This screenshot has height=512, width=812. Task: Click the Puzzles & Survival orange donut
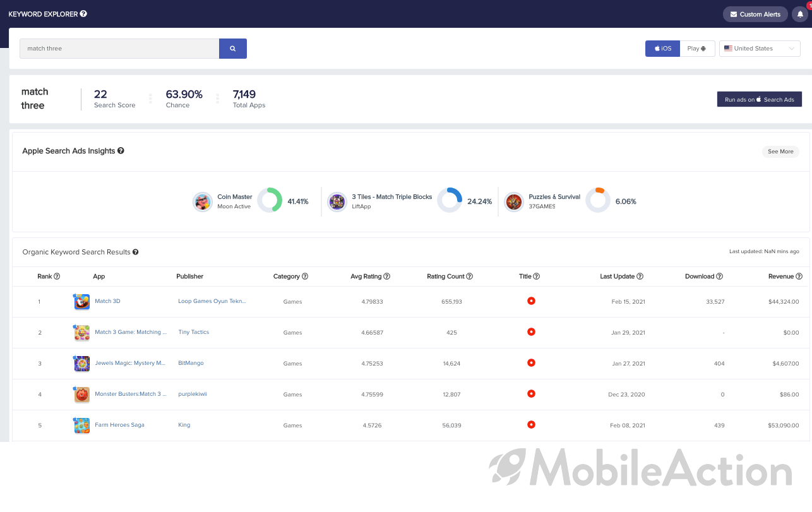click(598, 200)
